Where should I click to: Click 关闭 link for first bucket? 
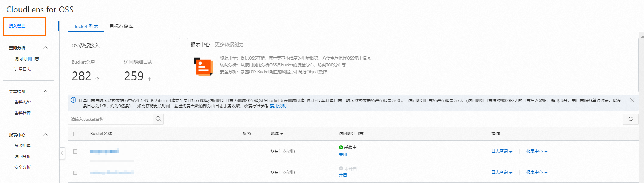tap(343, 155)
